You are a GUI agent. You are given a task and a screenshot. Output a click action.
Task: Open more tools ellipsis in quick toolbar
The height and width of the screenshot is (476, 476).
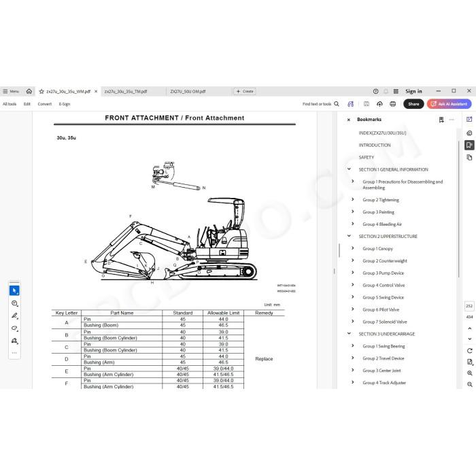pos(14,353)
